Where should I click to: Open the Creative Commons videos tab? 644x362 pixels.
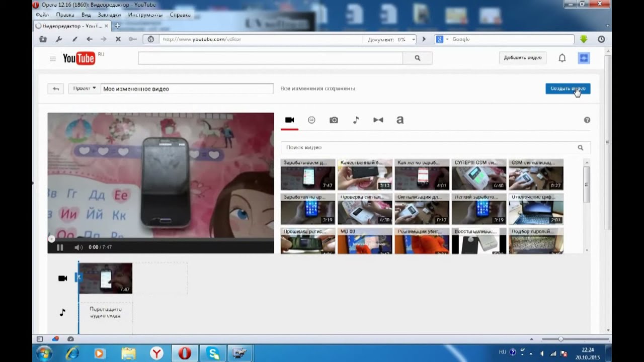point(311,120)
